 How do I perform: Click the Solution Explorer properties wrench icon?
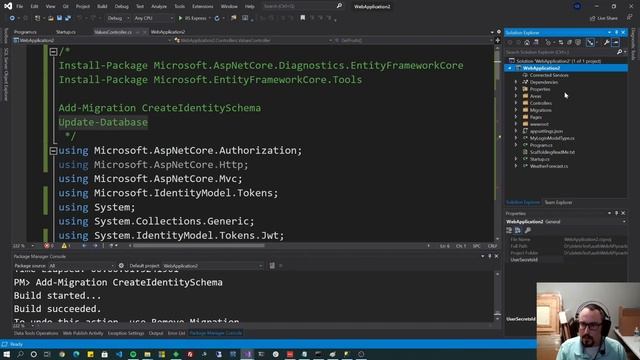(607, 42)
